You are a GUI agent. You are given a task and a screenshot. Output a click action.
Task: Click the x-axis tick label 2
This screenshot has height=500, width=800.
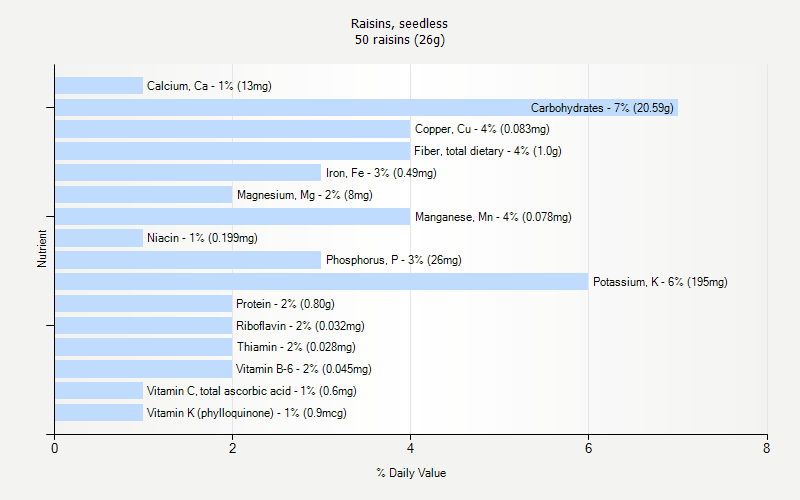coord(232,448)
